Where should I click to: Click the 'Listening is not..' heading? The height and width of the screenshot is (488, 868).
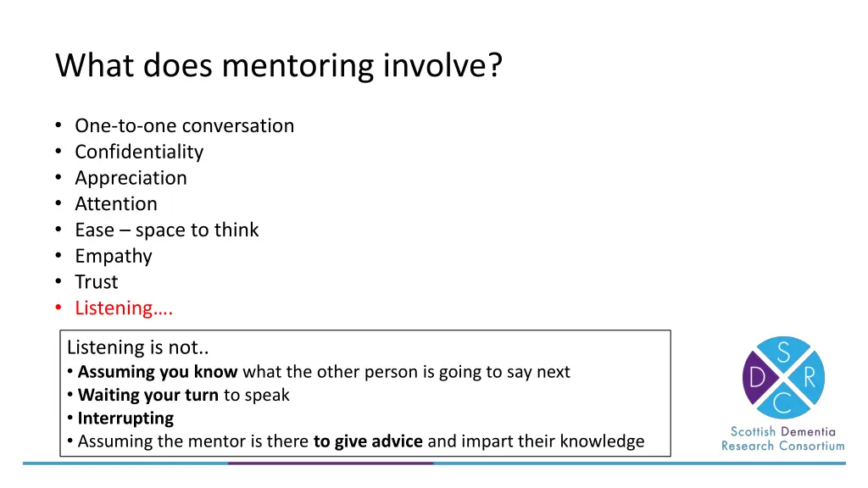(138, 347)
